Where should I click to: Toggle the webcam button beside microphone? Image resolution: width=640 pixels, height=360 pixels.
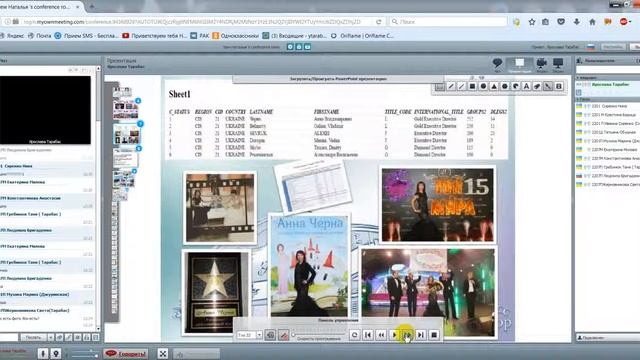click(x=56, y=353)
